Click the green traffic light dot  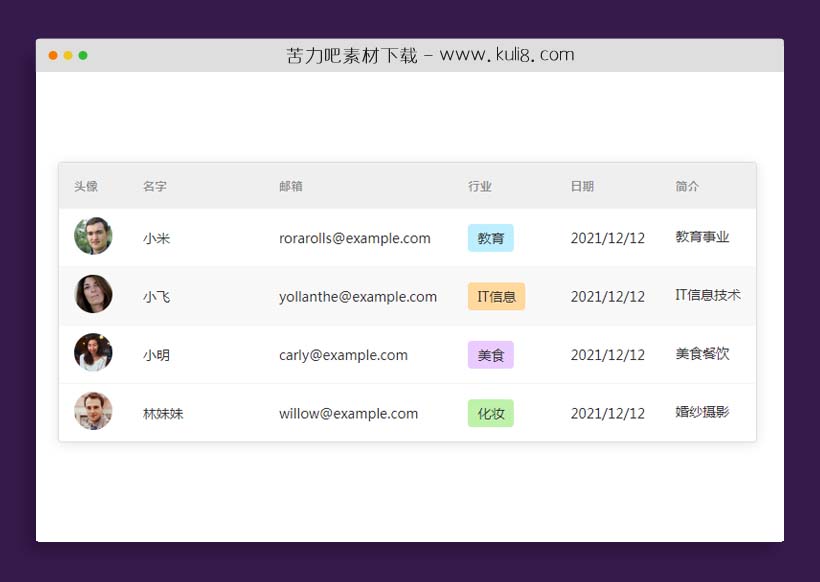(85, 57)
